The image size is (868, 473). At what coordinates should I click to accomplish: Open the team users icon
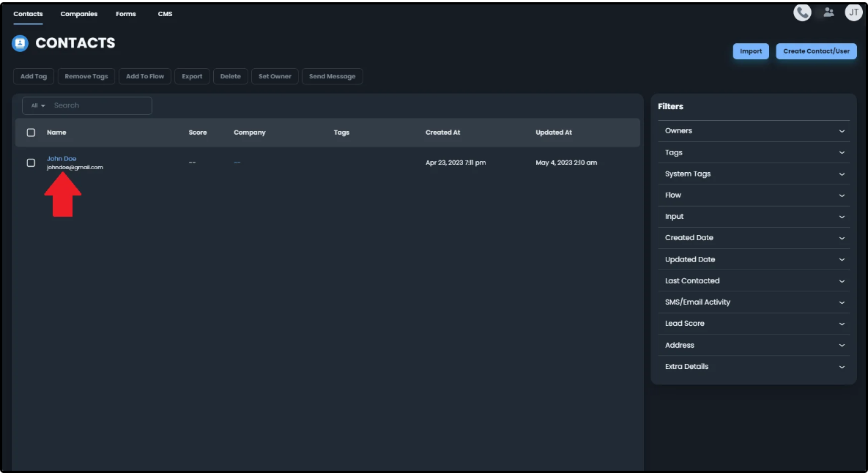pyautogui.click(x=828, y=12)
